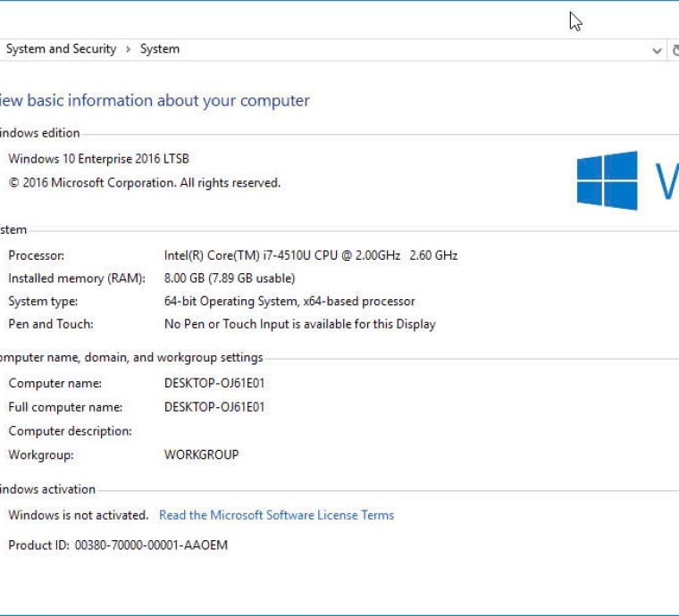The height and width of the screenshot is (616, 679).
Task: Go to System and Security breadcrumb
Action: tap(61, 49)
